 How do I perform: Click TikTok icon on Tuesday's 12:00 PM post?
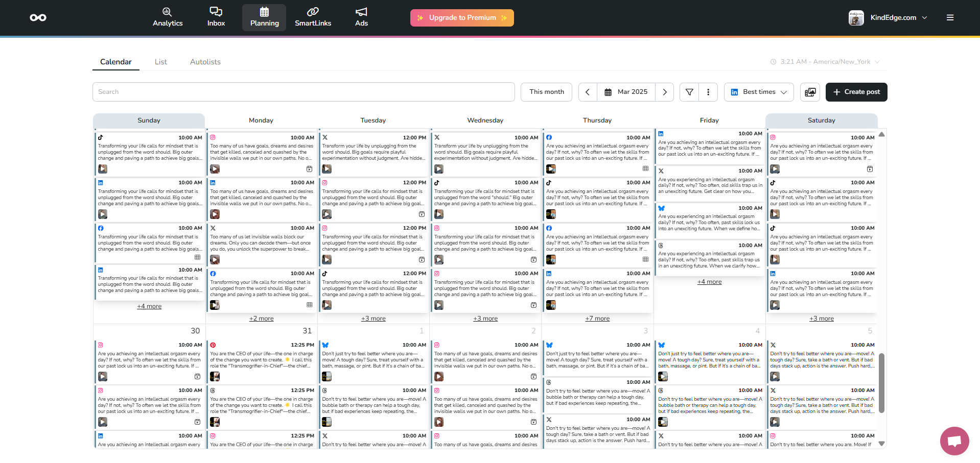325,274
